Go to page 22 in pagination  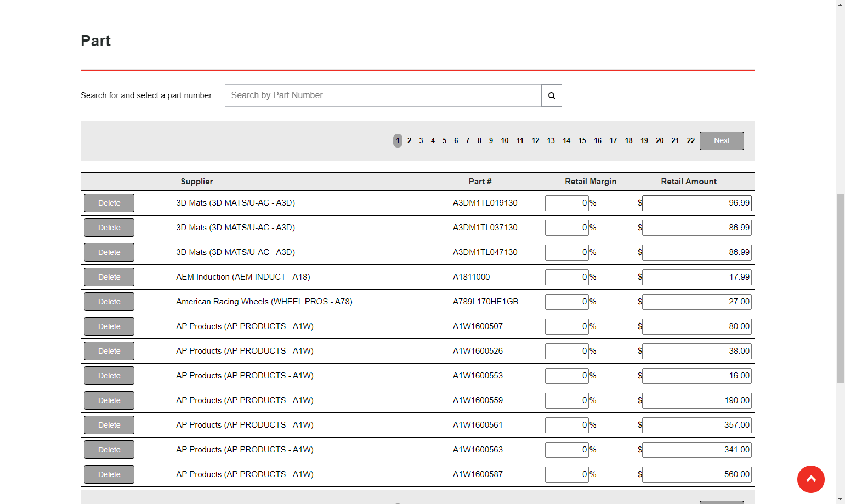(x=690, y=141)
